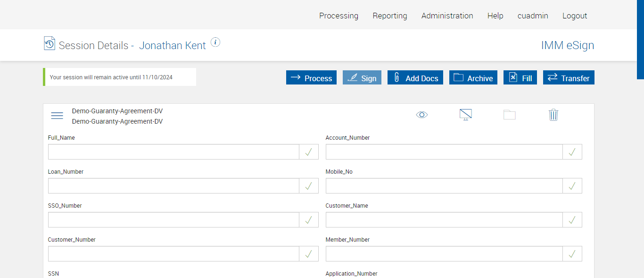Click the checkmark next to Account_Number field
Viewport: 644px width, 278px height.
[572, 152]
